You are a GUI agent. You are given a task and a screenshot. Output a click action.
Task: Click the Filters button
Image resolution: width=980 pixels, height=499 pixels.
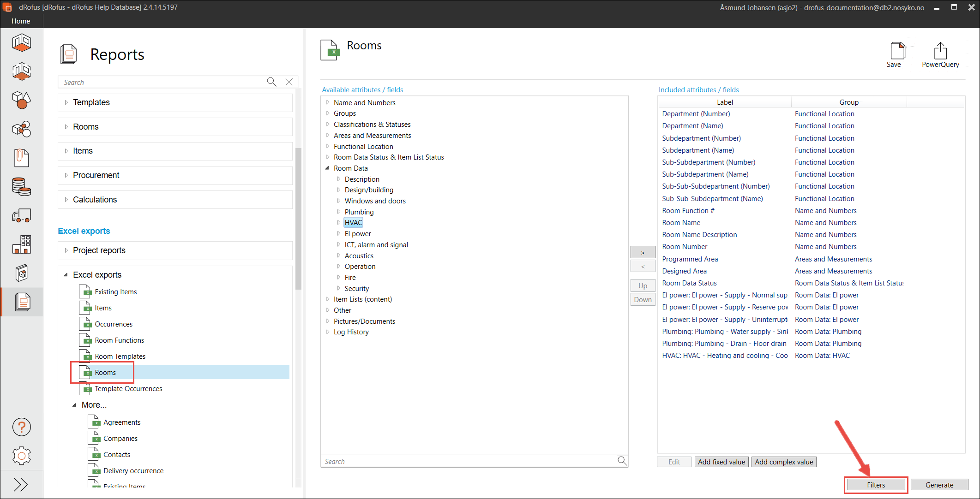tap(876, 485)
